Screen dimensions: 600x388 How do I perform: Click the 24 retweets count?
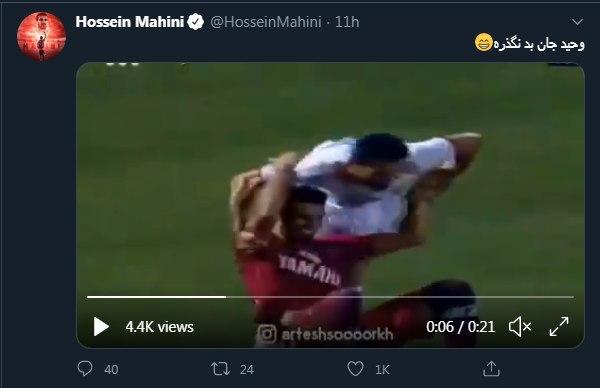tap(247, 370)
